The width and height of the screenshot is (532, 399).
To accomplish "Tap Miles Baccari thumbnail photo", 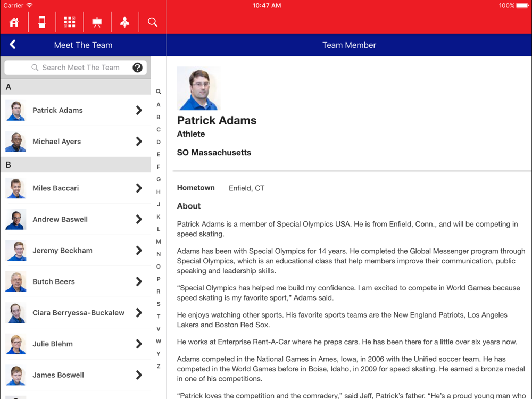I will 15,188.
